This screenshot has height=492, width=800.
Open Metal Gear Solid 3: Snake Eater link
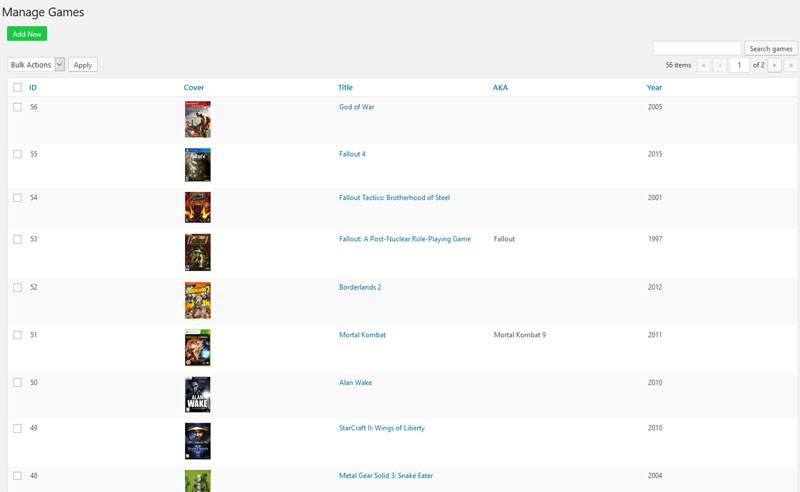point(386,476)
